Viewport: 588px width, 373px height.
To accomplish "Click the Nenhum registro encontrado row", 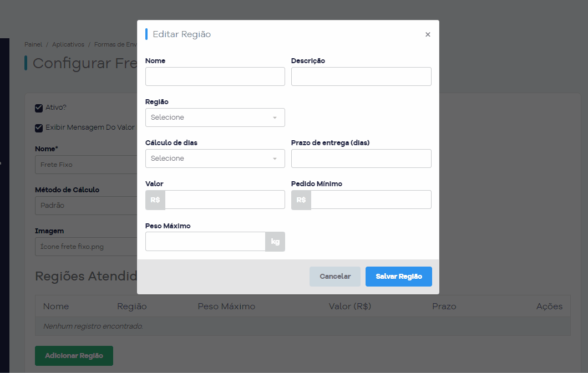I will 303,326.
